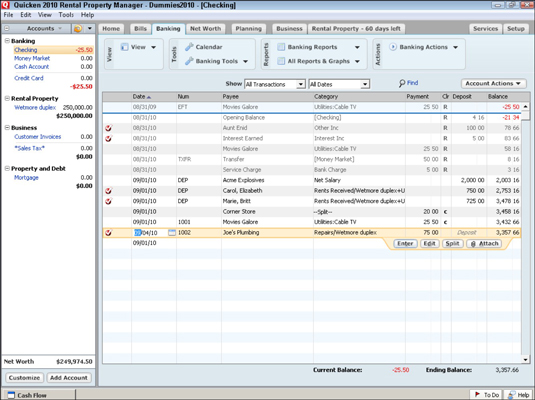Screen dimensions: 535x400
Task: Expand the Banking Reports dropdown arrow
Action: 357,47
